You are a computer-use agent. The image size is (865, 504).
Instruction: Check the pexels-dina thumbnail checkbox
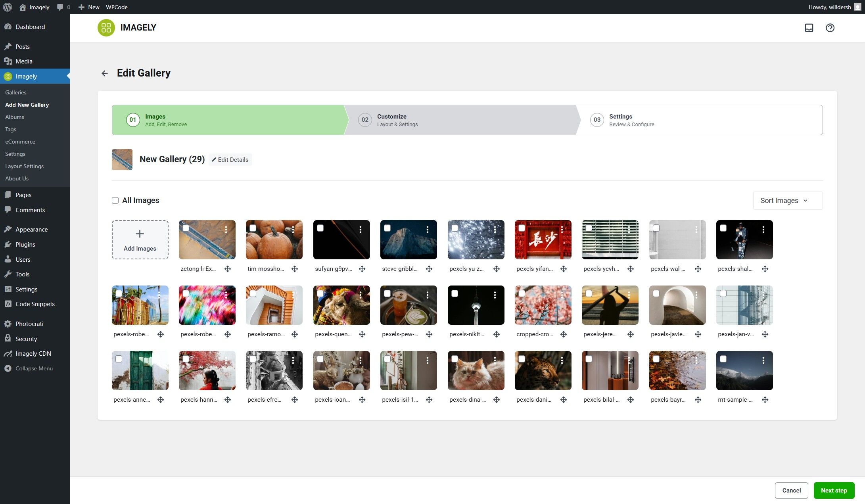(455, 359)
